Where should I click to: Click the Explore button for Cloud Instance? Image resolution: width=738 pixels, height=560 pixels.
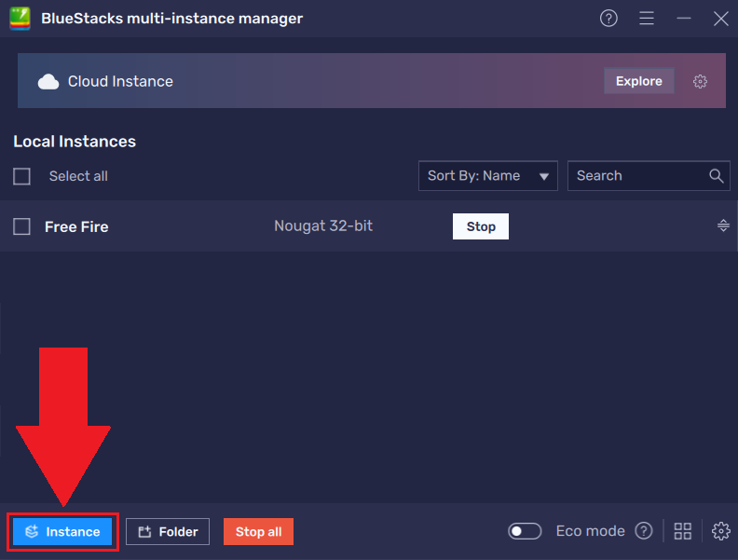[638, 81]
